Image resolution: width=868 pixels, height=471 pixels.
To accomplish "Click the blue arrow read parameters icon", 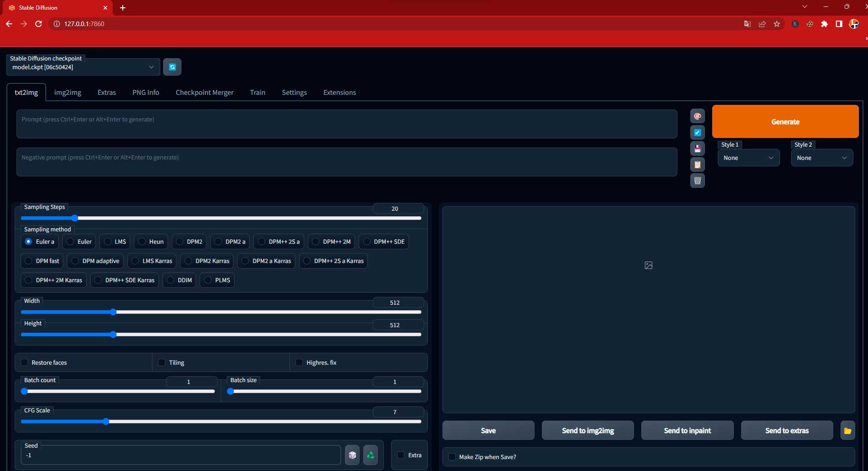I will [697, 132].
